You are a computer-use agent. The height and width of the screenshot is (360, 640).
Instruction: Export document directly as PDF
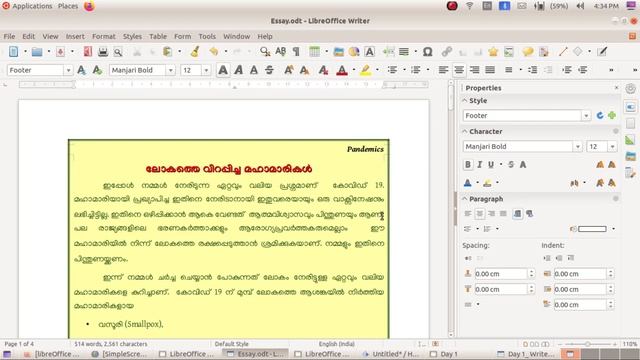click(x=88, y=51)
